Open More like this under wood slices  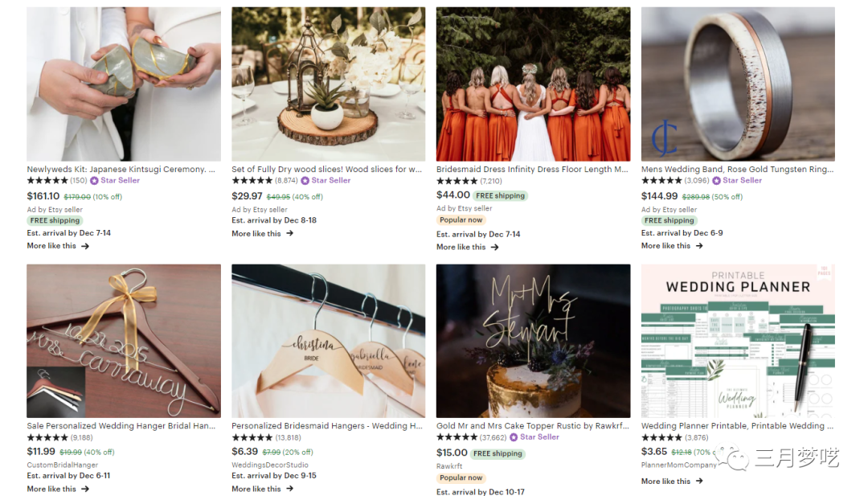point(263,234)
